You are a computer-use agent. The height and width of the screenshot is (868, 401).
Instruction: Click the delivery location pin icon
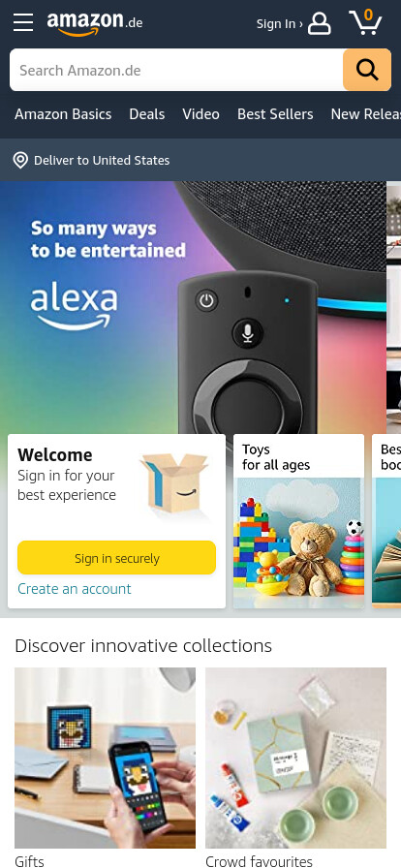coord(20,161)
